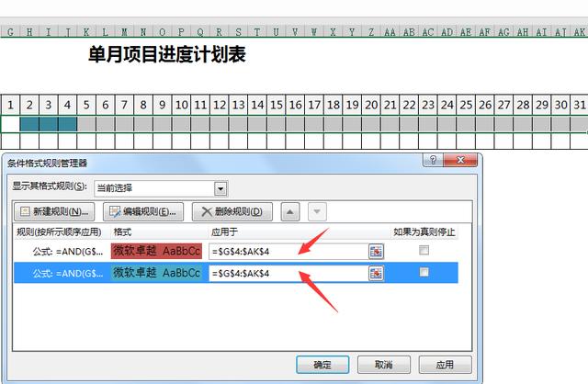Click the applies-to field of the red rule

click(288, 252)
